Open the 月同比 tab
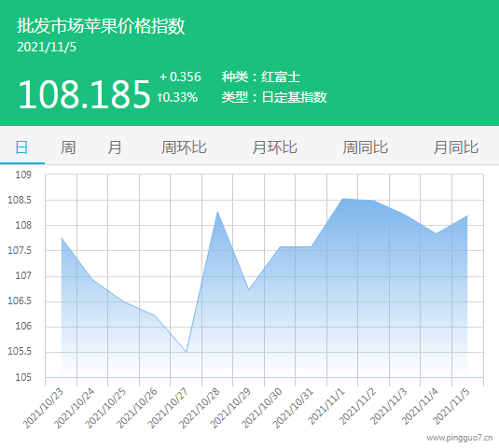Image resolution: width=499 pixels, height=448 pixels. [x=456, y=147]
